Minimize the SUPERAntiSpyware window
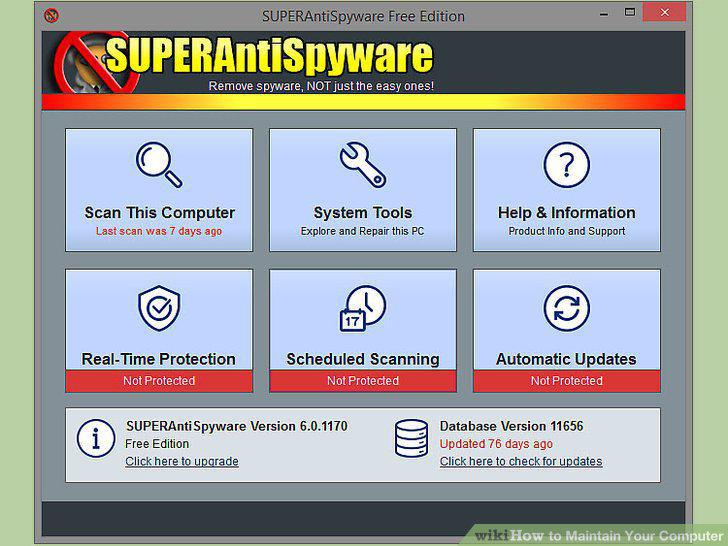This screenshot has width=728, height=546. point(604,13)
